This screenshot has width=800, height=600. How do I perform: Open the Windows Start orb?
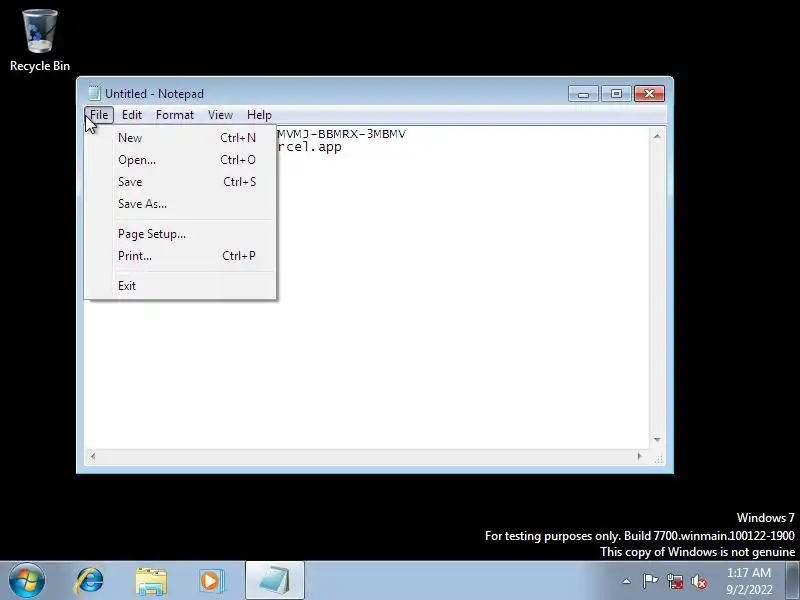point(27,581)
